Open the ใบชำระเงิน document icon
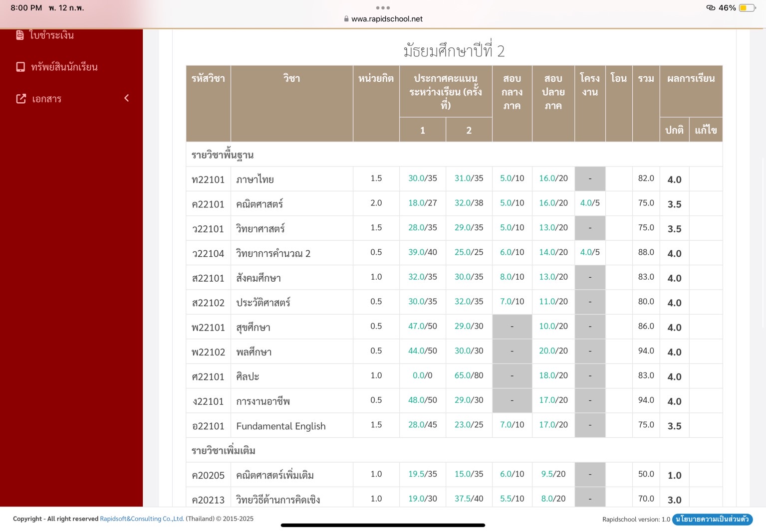 click(20, 35)
